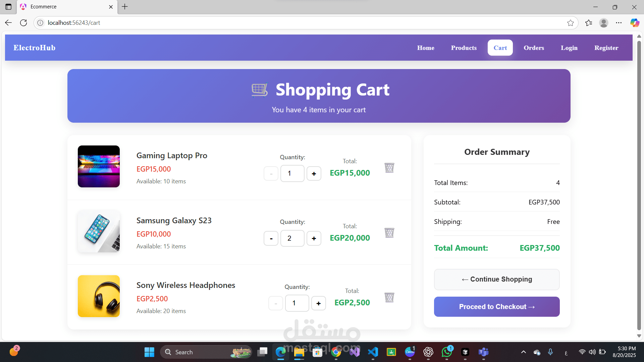The width and height of the screenshot is (644, 362).
Task: Increase Sony Wireless Headphones quantity
Action: pyautogui.click(x=318, y=303)
